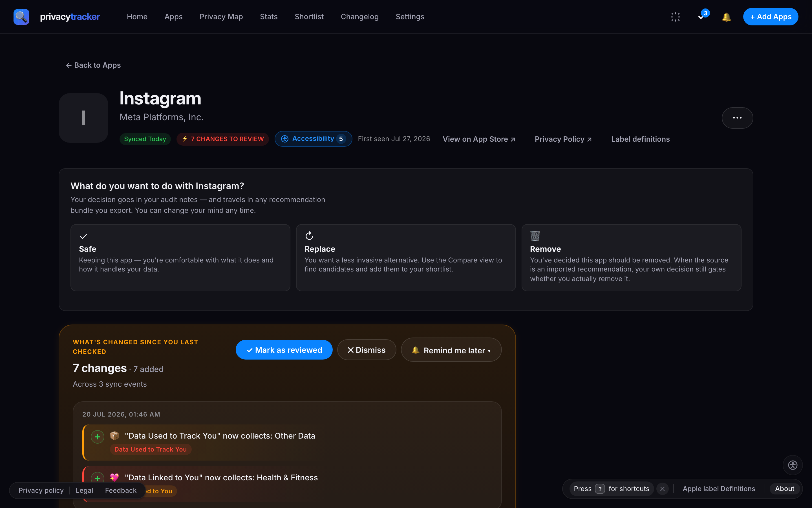The height and width of the screenshot is (508, 812).
Task: Click the privacytracker magnifier logo icon
Action: click(x=21, y=16)
